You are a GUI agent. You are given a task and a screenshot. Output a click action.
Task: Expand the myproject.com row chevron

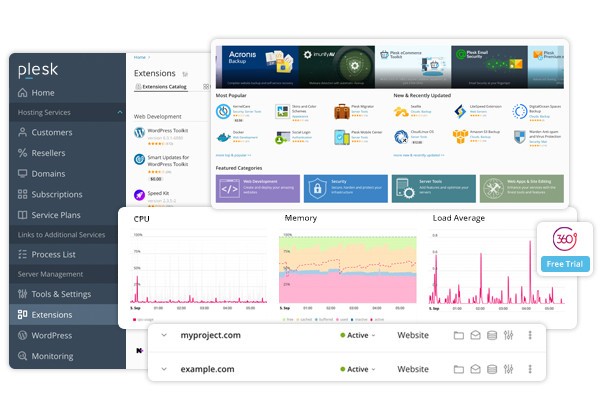164,336
